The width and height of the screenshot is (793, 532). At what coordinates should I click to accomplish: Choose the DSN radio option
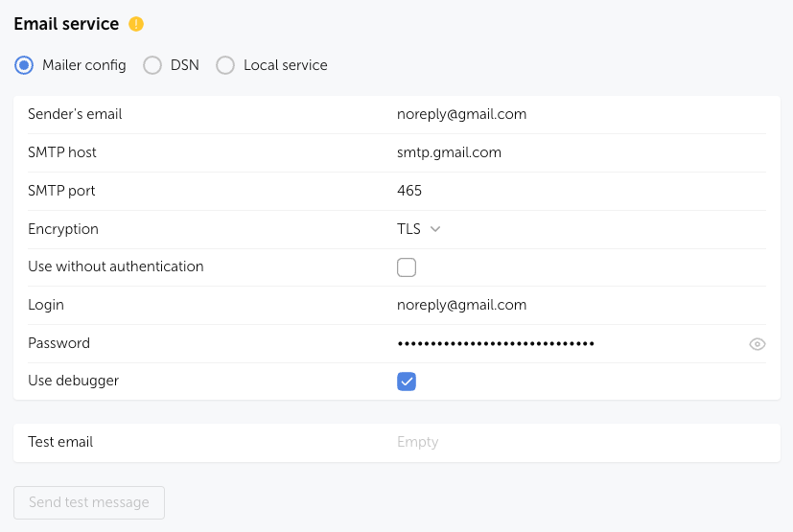coord(152,65)
